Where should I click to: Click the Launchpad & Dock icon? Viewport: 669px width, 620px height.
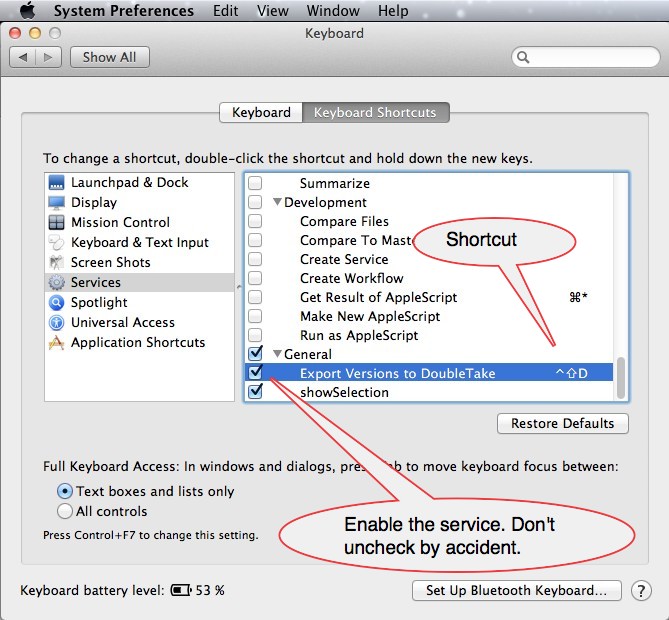(x=56, y=183)
